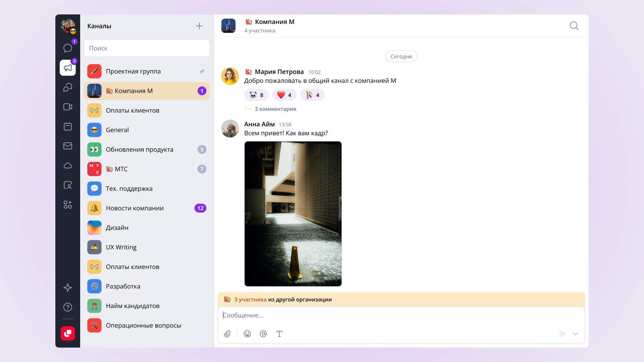Image resolution: width=644 pixels, height=362 pixels.
Task: Toggle text formatting with the T icon
Action: [x=279, y=334]
